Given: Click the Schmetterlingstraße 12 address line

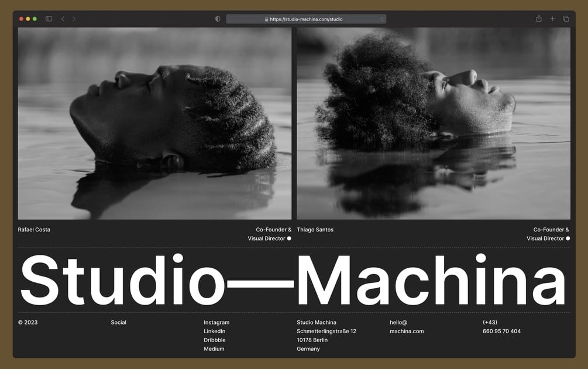Looking at the screenshot, I should pyautogui.click(x=326, y=331).
